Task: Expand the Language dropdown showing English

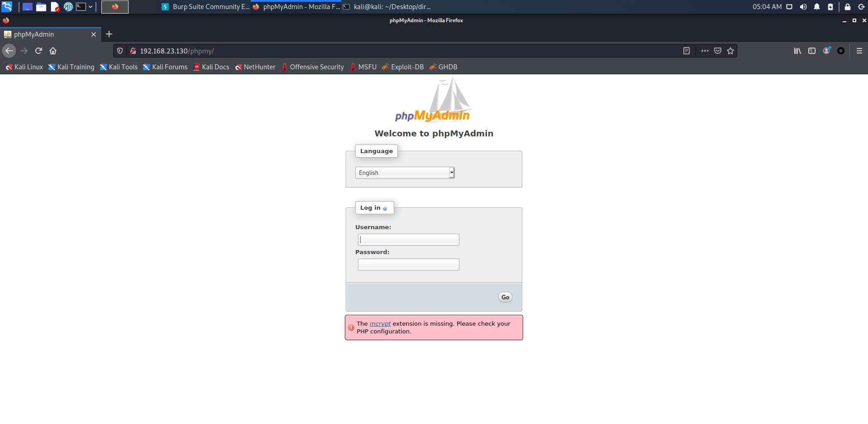Action: coord(405,173)
